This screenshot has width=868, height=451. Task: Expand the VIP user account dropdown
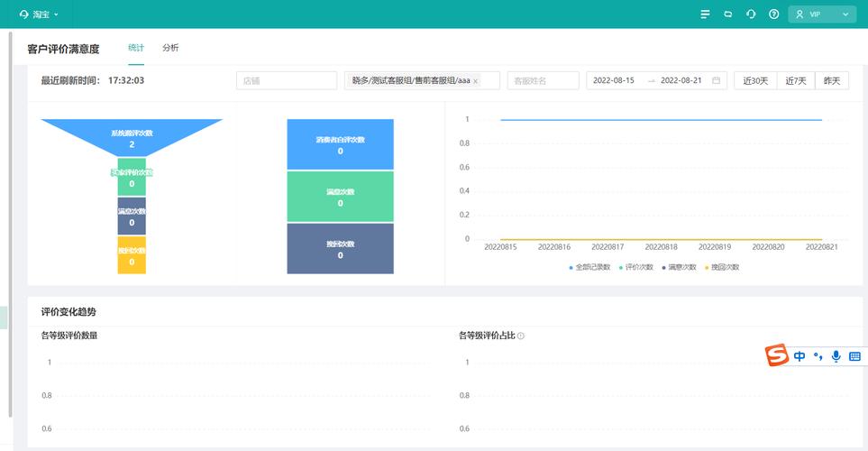[822, 14]
